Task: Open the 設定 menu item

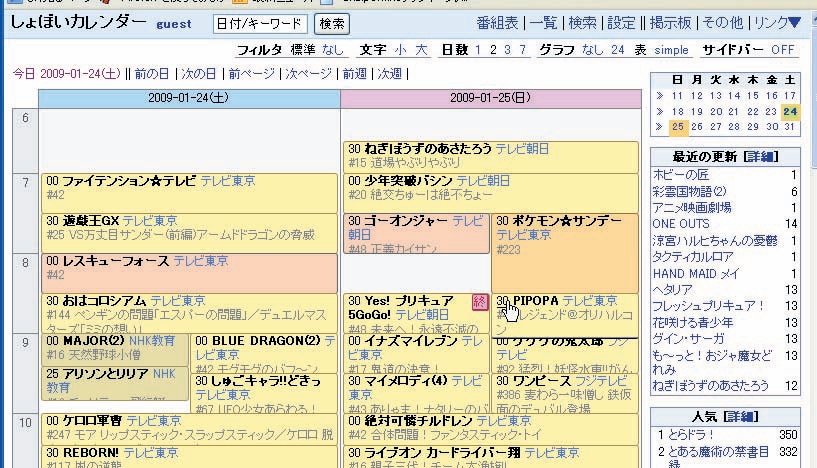Action: (x=621, y=23)
